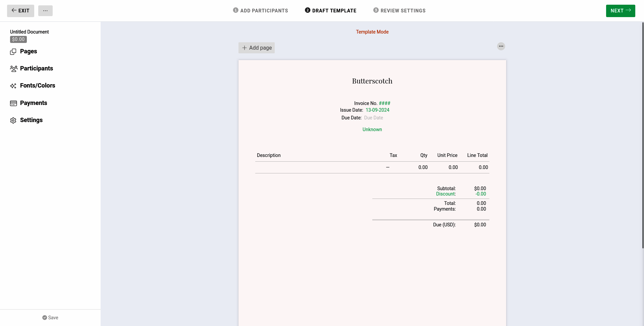Screen dimensions: 644x326
Task: Open the more options menu beside Exit
Action: (45, 11)
